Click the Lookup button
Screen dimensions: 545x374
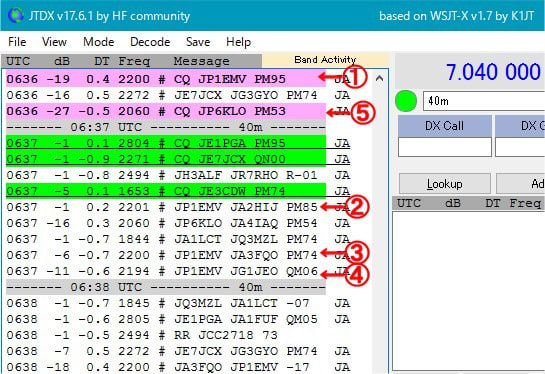(x=445, y=184)
